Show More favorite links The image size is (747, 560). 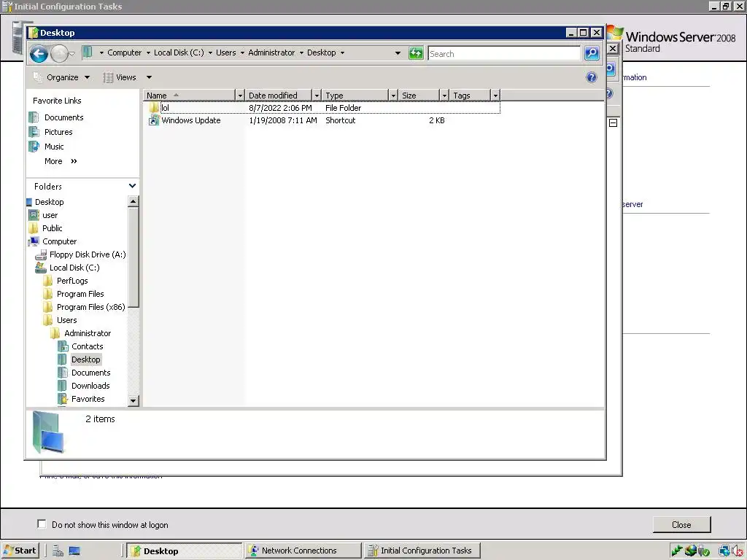tap(61, 161)
